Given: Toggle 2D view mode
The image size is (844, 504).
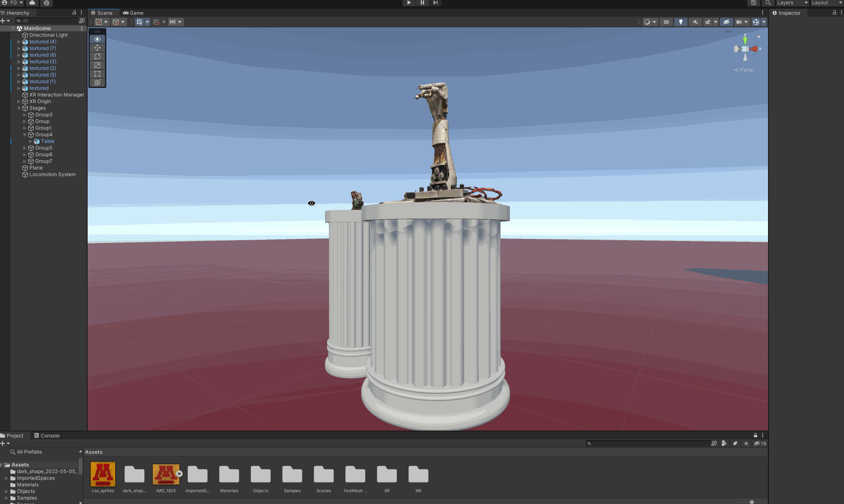Looking at the screenshot, I should tap(666, 22).
